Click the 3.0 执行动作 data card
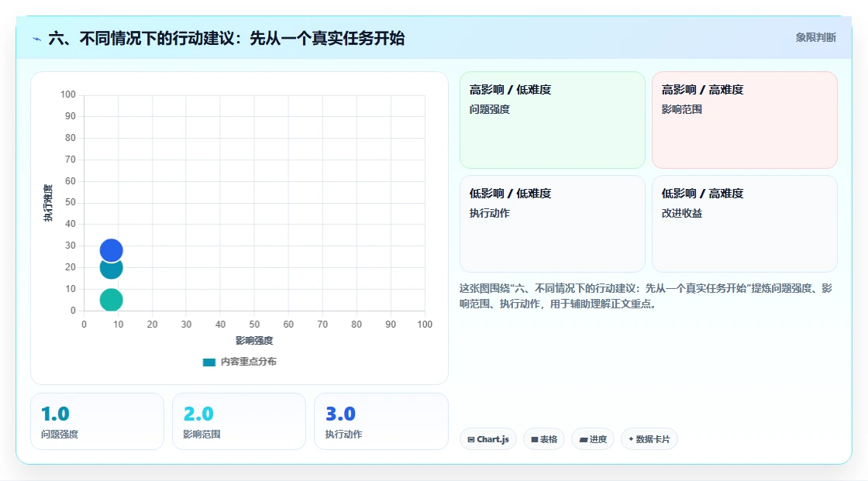The width and height of the screenshot is (868, 481). [381, 421]
